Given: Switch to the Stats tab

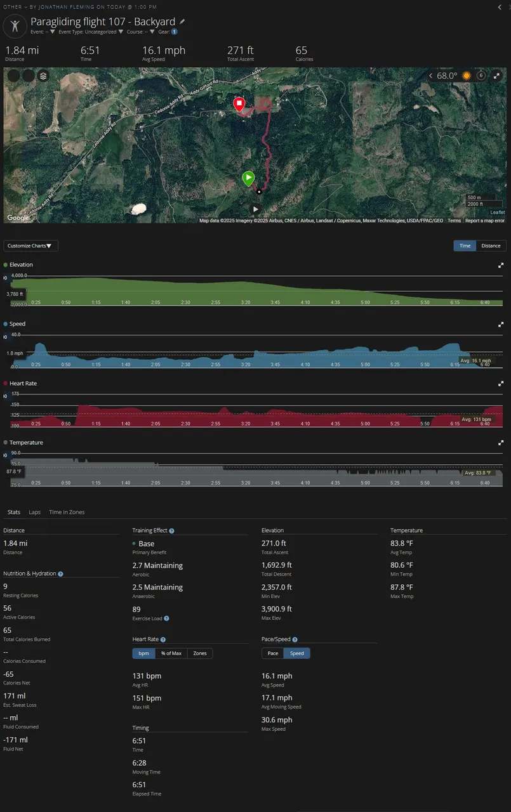Looking at the screenshot, I should coord(14,512).
